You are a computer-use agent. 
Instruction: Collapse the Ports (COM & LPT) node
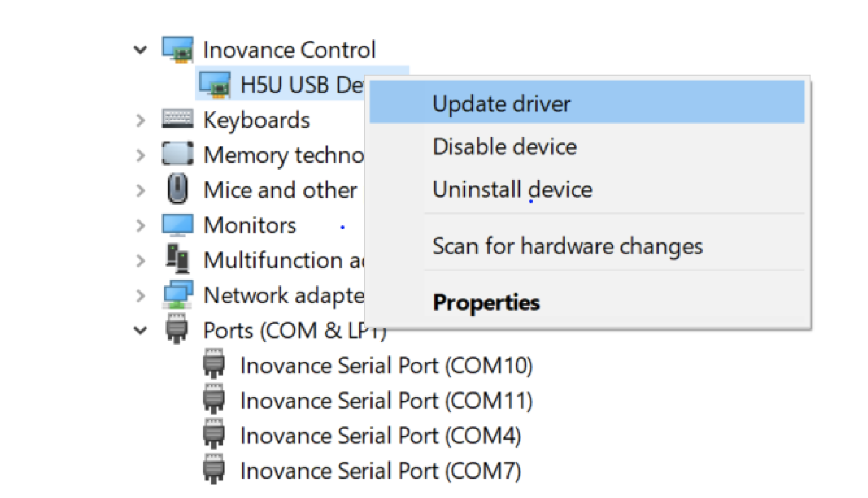click(140, 330)
